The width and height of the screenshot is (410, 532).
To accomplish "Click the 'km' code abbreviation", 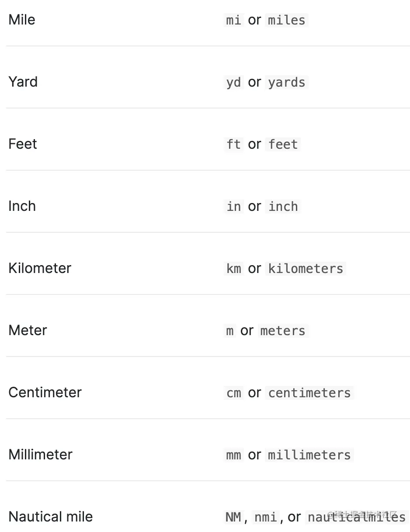I will (x=234, y=269).
